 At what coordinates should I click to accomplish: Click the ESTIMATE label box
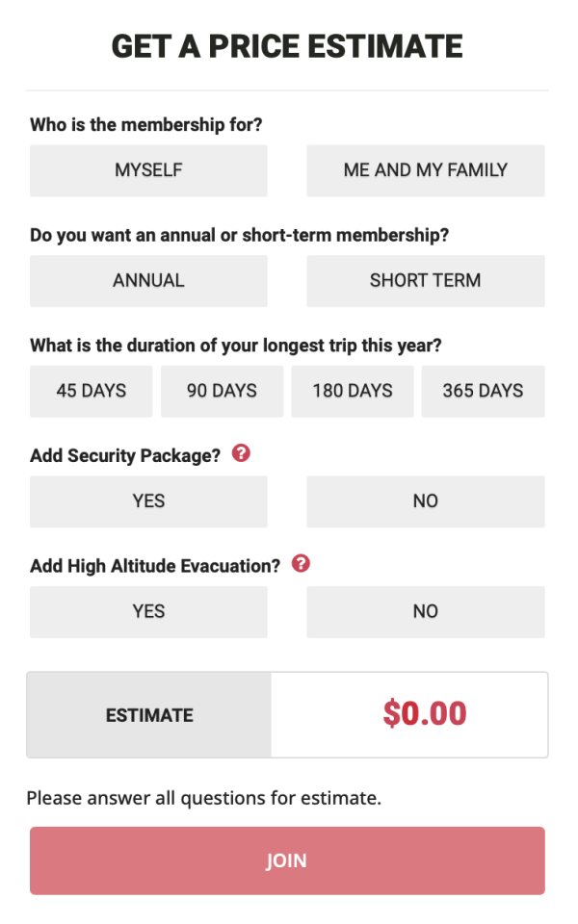coord(149,715)
